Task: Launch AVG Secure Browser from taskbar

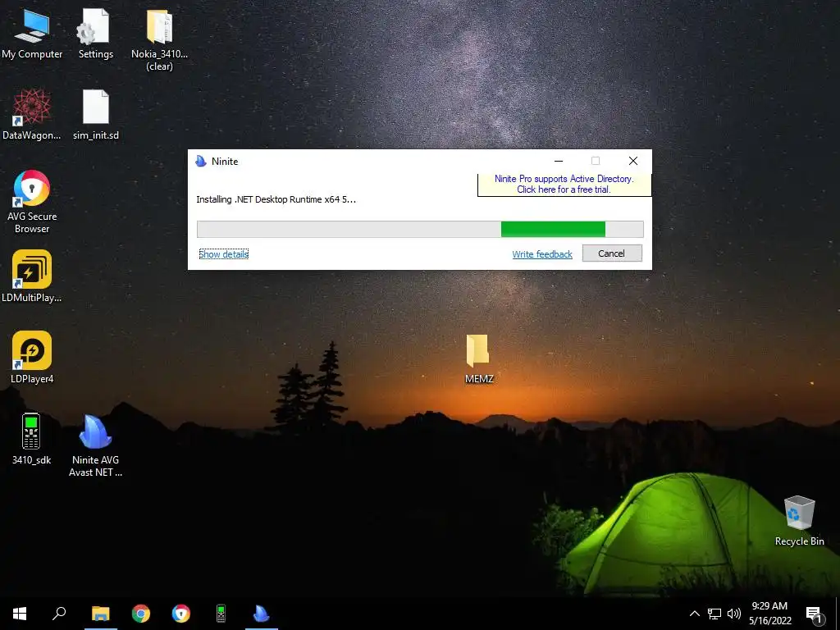Action: pyautogui.click(x=181, y=614)
